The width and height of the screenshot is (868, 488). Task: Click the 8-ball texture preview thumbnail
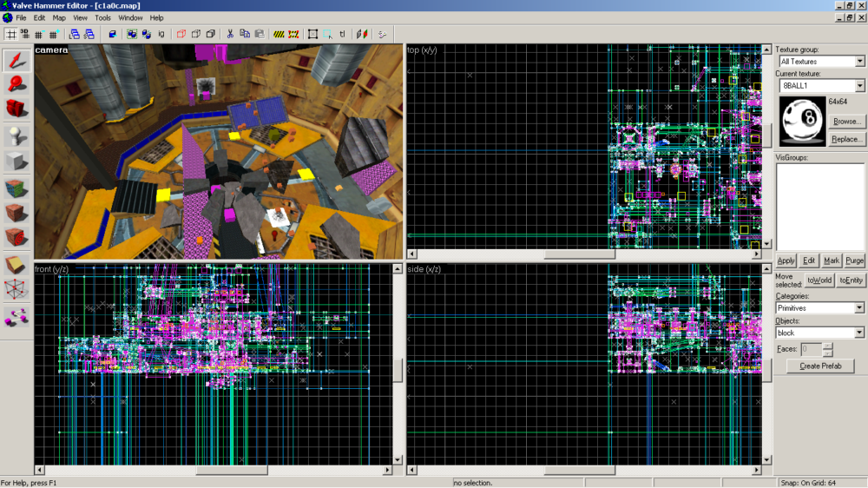(x=801, y=121)
